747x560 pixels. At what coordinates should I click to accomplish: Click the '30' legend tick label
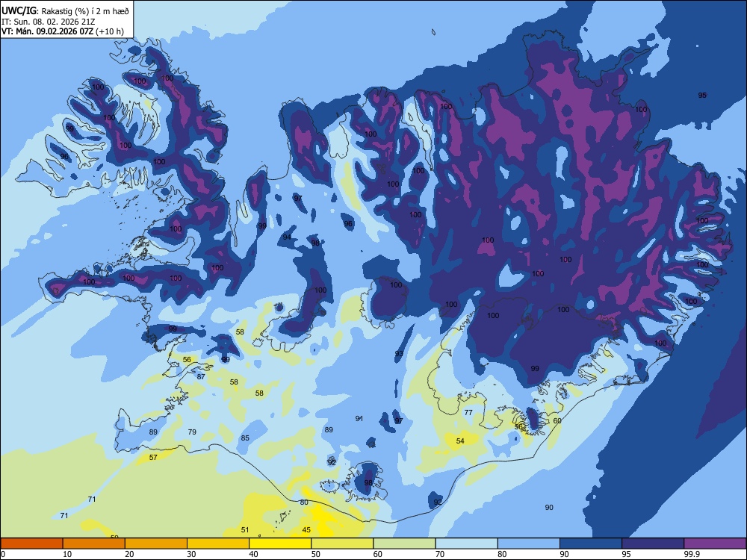pyautogui.click(x=191, y=554)
